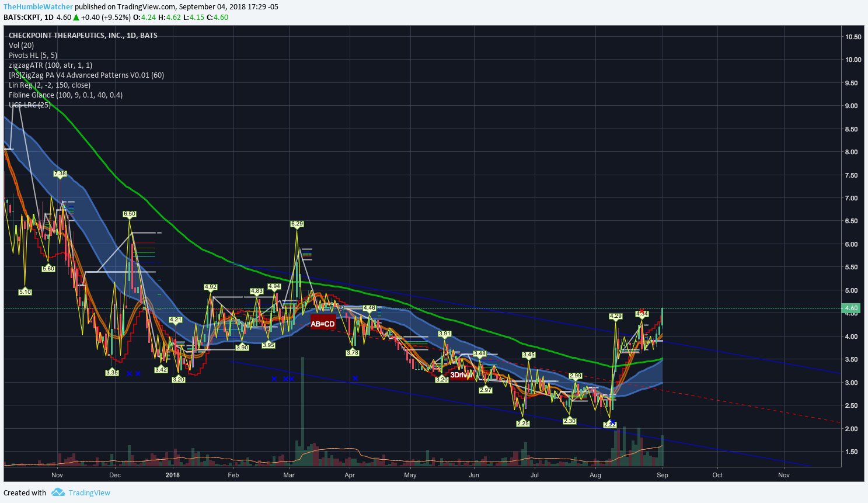Click the 7.00 price axis label
This screenshot has height=503, width=868.
853,198
